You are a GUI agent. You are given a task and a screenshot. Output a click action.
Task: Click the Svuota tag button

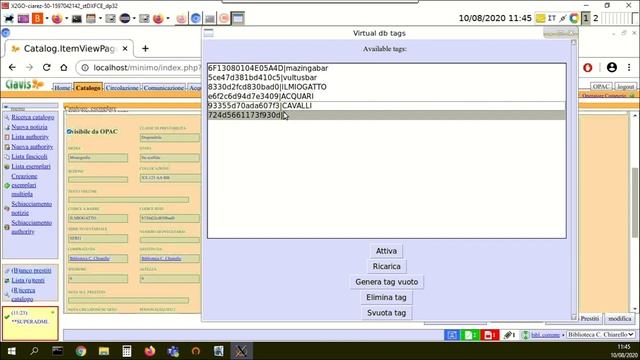pos(386,313)
